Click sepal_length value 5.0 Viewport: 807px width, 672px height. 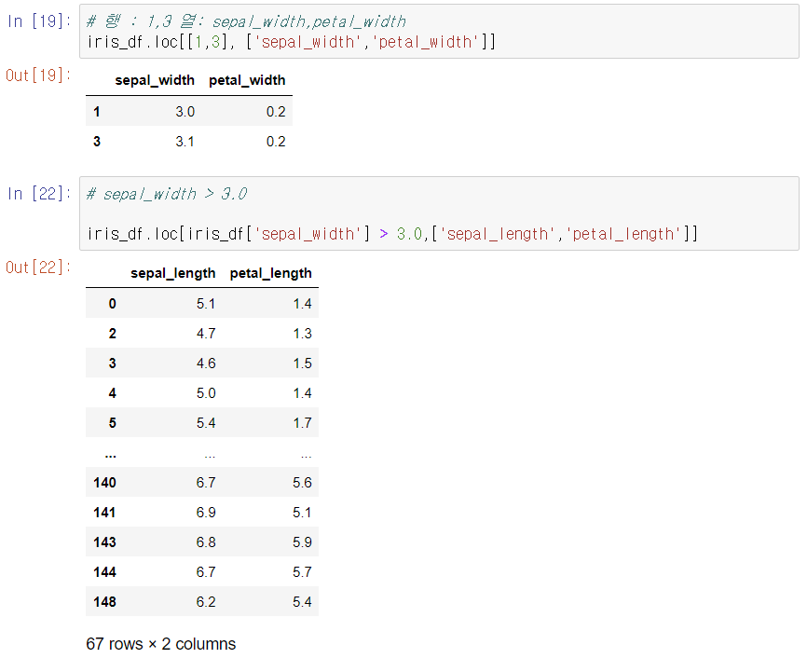tap(206, 393)
